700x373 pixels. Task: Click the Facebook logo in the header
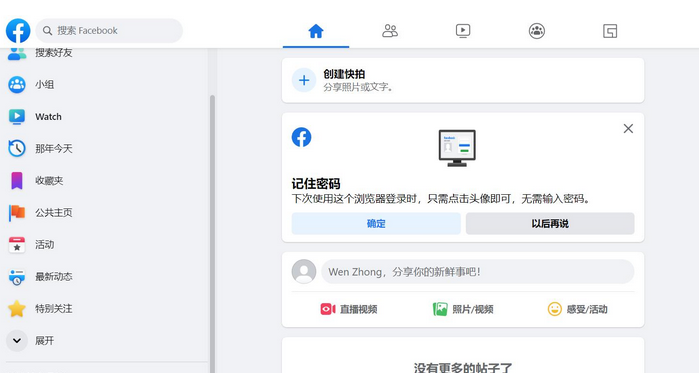[x=18, y=30]
